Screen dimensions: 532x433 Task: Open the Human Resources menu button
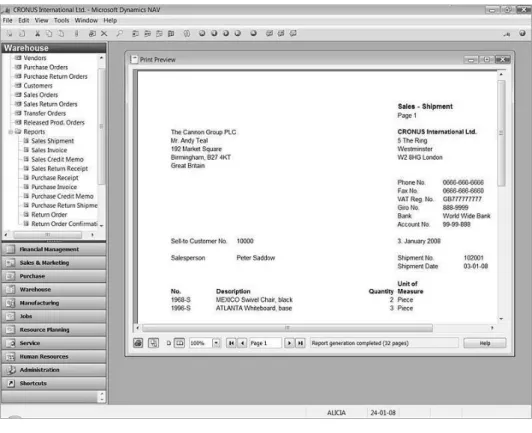[54, 356]
